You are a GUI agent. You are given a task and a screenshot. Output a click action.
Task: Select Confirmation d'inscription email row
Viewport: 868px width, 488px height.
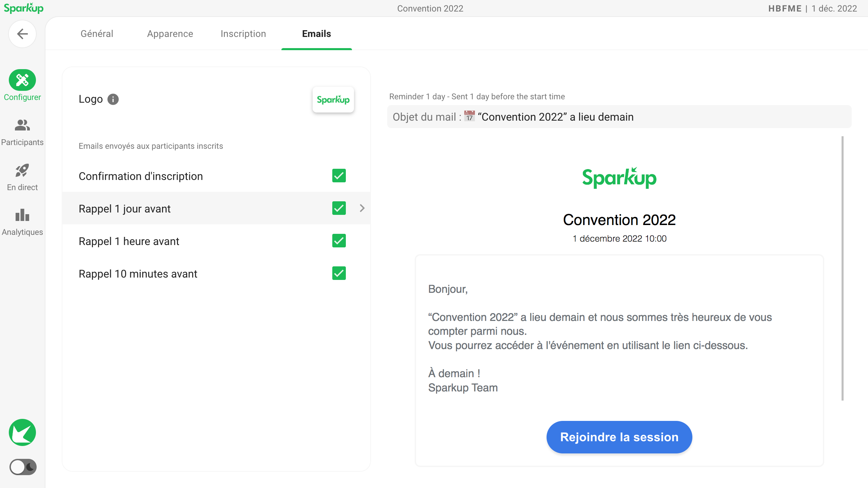pyautogui.click(x=141, y=176)
